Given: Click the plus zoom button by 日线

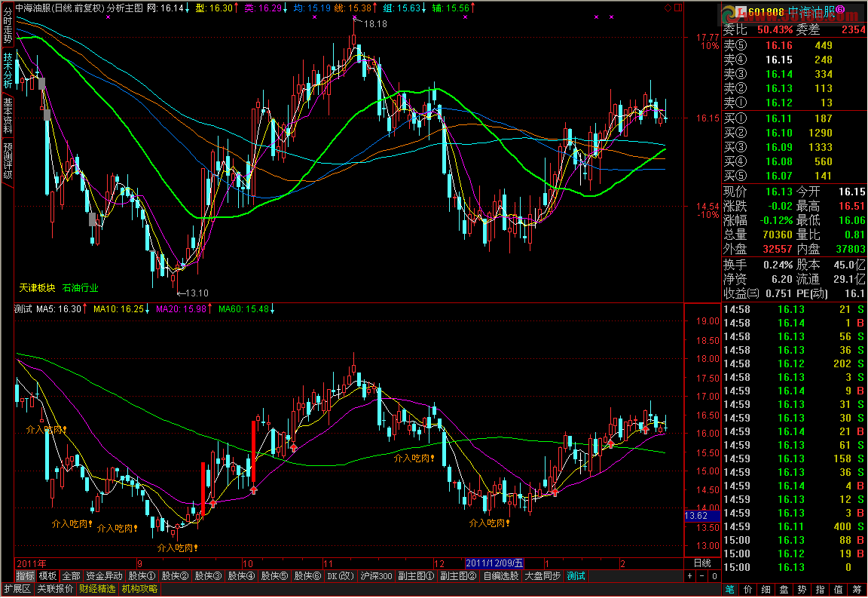Looking at the screenshot, I should 689,576.
